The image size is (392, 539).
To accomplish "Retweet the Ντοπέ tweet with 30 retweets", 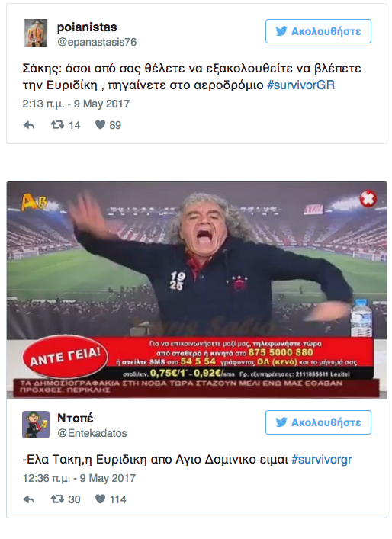I will (x=57, y=499).
